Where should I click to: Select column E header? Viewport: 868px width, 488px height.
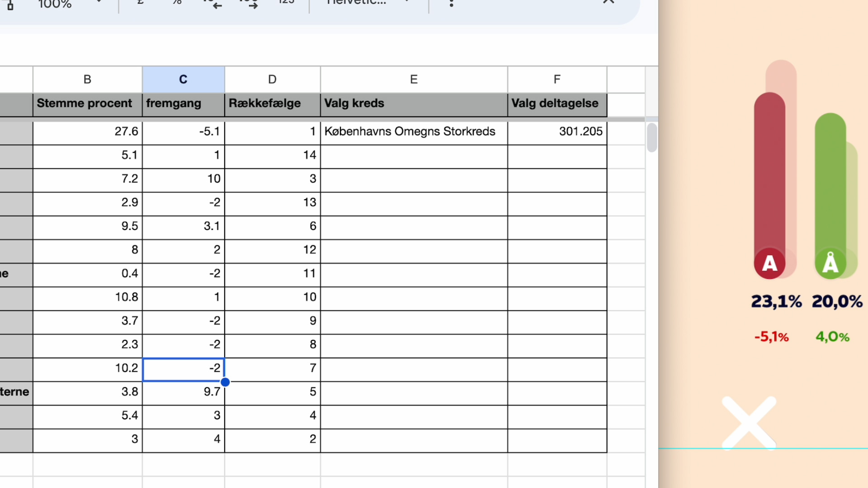pyautogui.click(x=414, y=80)
